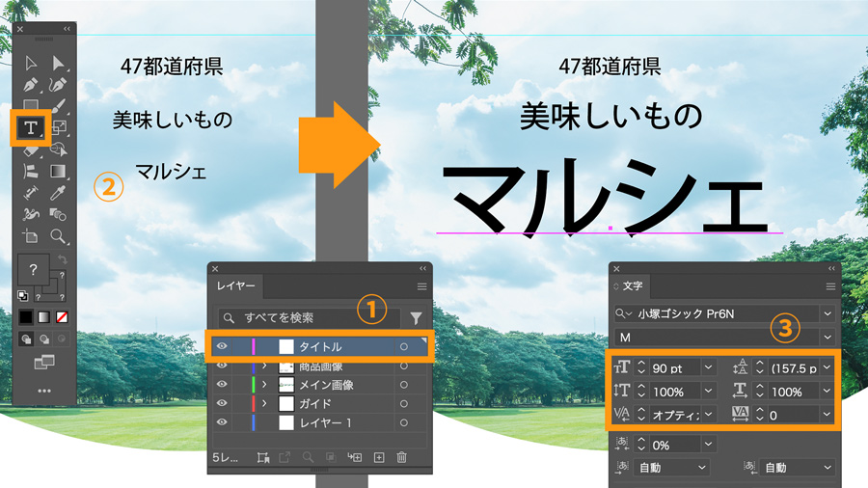868x488 pixels.
Task: Click target circle of レイヤー 1 layer
Action: click(404, 422)
